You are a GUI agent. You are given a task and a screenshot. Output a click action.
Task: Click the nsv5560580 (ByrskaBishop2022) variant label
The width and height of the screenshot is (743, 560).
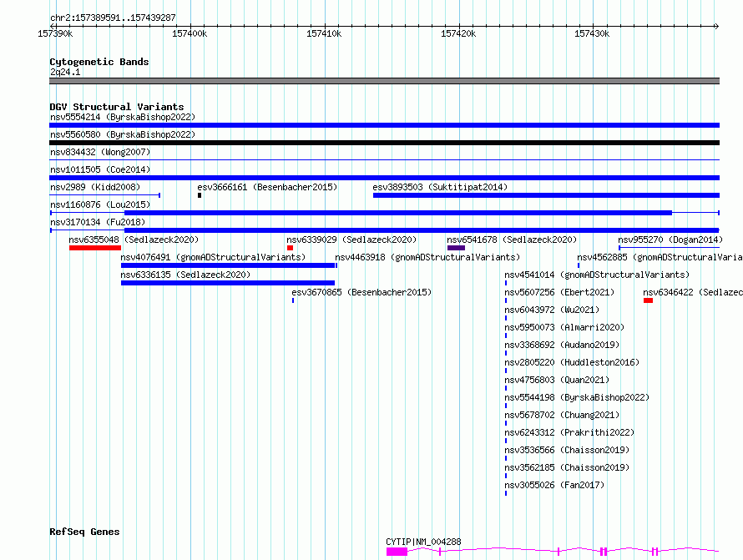pos(123,134)
